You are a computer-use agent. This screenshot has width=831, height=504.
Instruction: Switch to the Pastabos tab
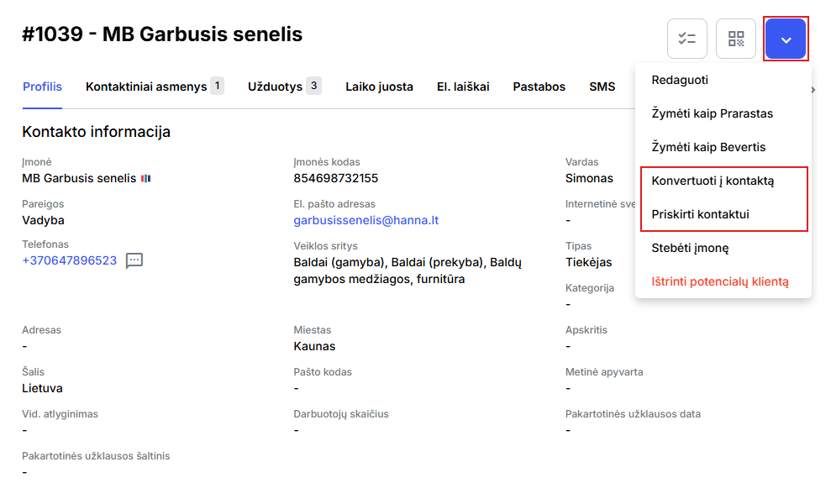[x=539, y=87]
